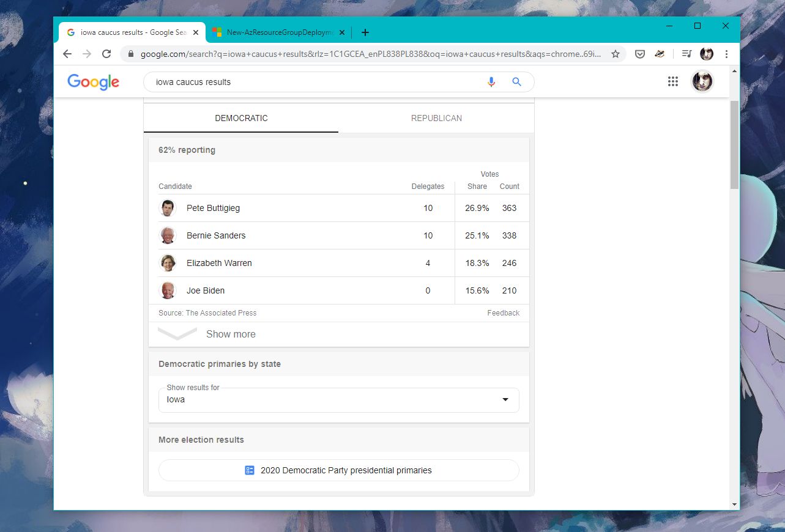Click the scrollbar down arrow
785x532 pixels.
coord(734,504)
